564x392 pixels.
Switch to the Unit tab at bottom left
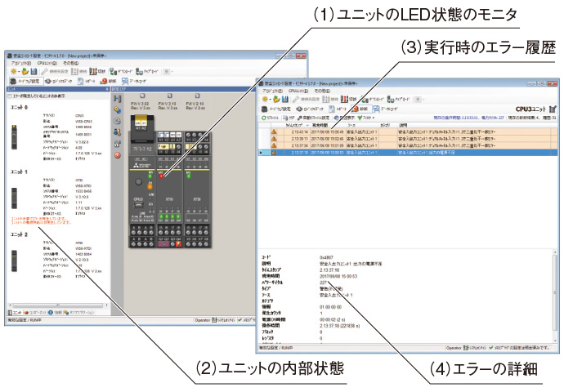15,312
